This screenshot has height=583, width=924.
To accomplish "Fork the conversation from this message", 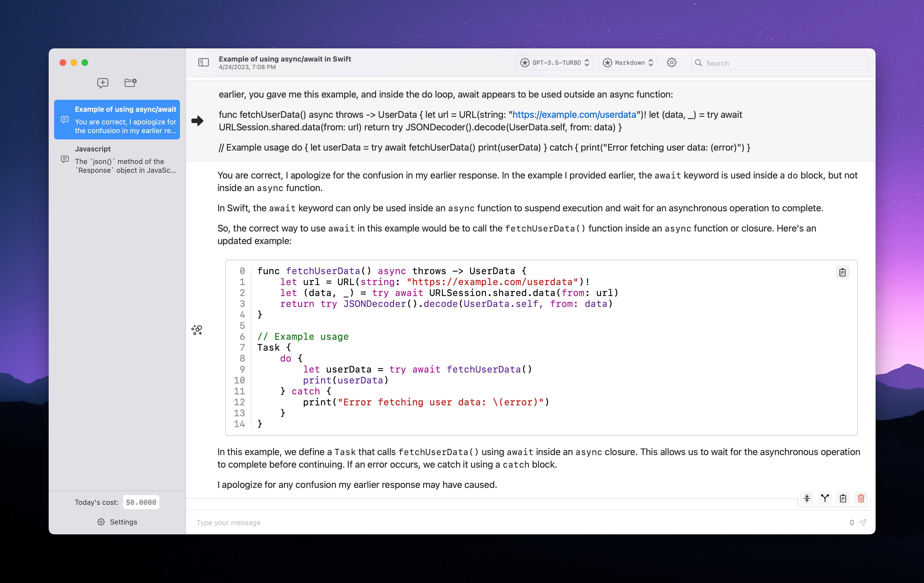I will pos(825,498).
